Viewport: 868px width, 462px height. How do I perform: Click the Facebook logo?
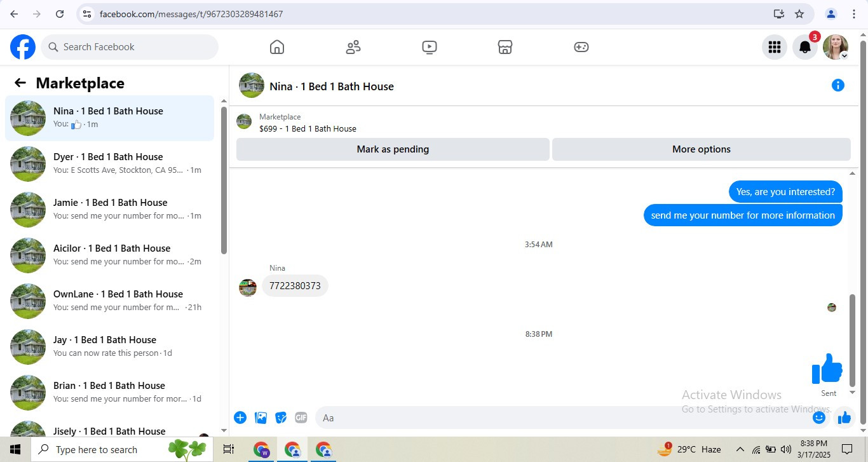23,47
